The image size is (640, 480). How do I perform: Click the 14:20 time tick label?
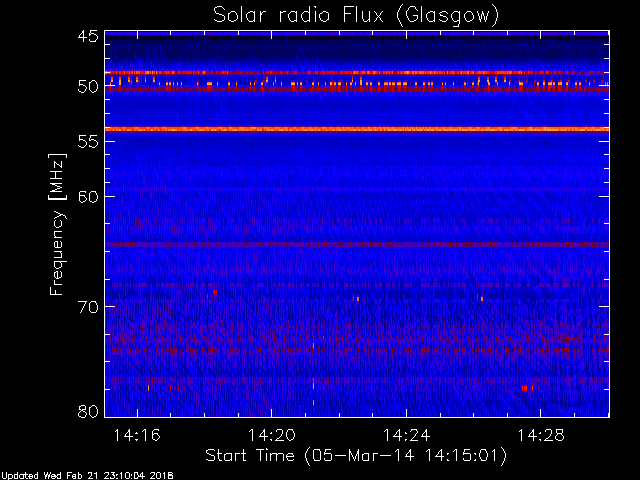(x=272, y=435)
